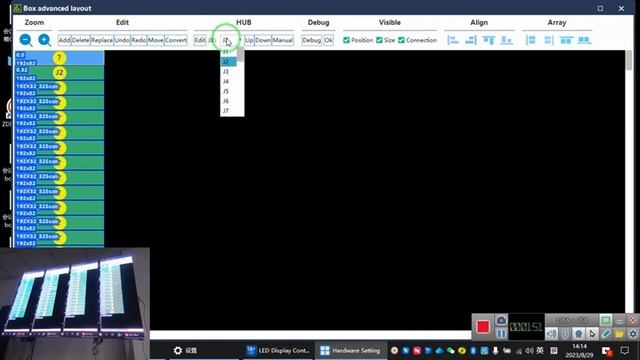This screenshot has height=360, width=640.
Task: Click the Debug button
Action: coord(311,40)
